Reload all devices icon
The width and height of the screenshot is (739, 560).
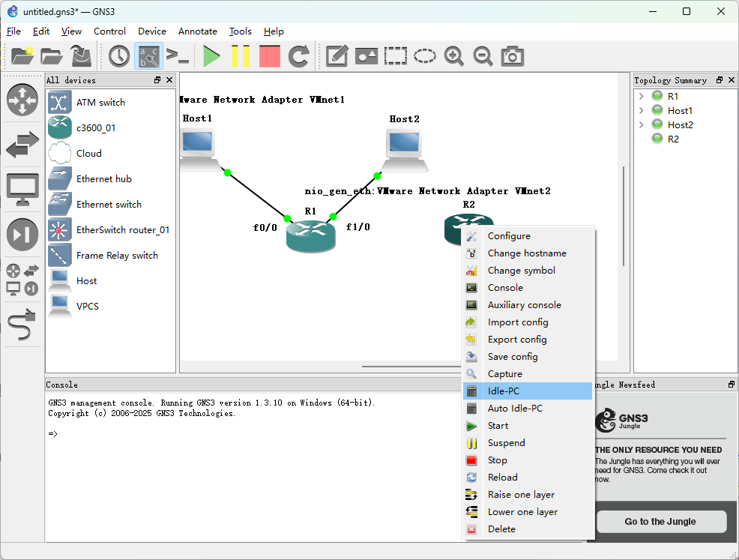pyautogui.click(x=299, y=56)
